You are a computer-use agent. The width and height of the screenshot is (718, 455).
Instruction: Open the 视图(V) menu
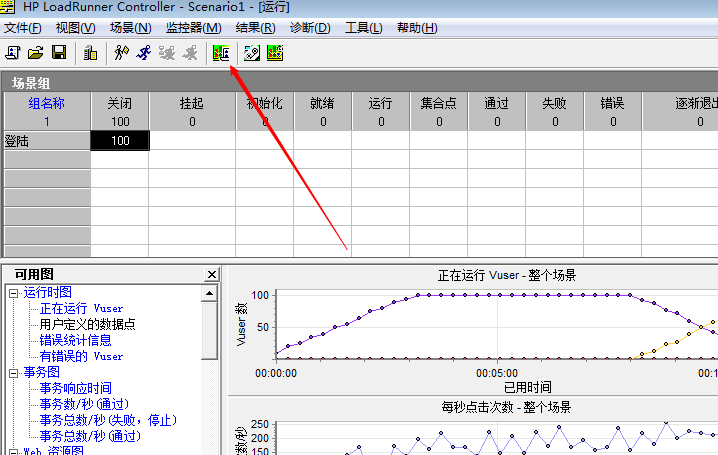pos(76,28)
